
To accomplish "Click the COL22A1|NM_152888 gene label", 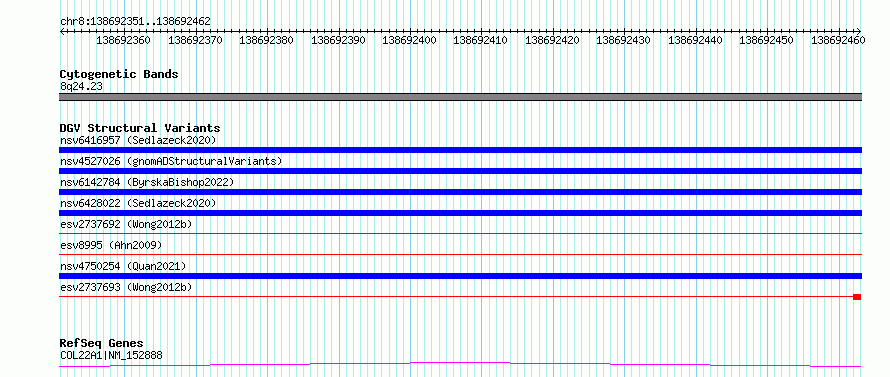I will pos(111,356).
